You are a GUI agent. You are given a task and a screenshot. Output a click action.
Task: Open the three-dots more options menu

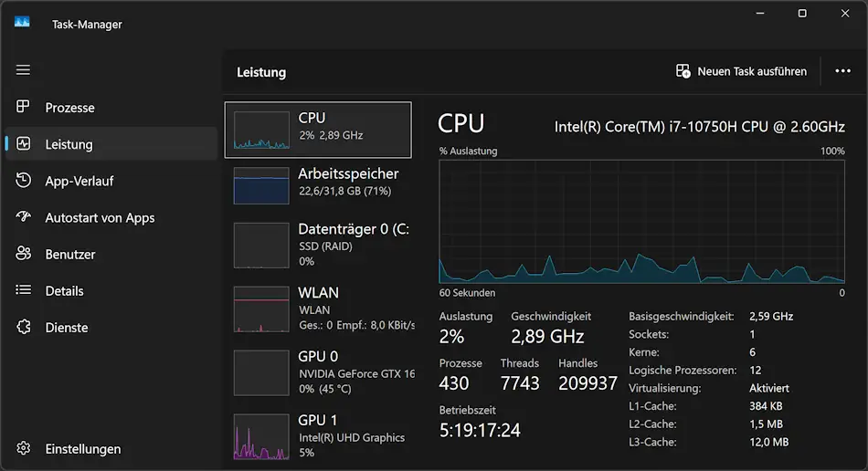click(842, 71)
